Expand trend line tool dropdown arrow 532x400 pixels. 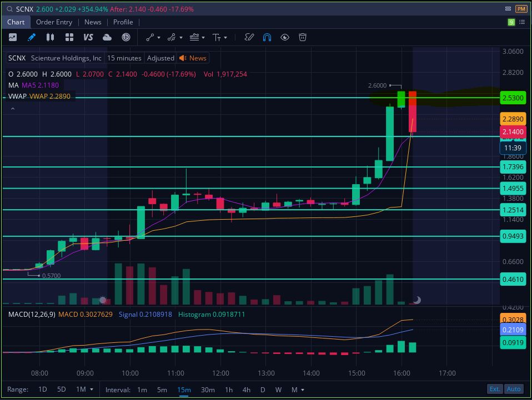(x=159, y=38)
